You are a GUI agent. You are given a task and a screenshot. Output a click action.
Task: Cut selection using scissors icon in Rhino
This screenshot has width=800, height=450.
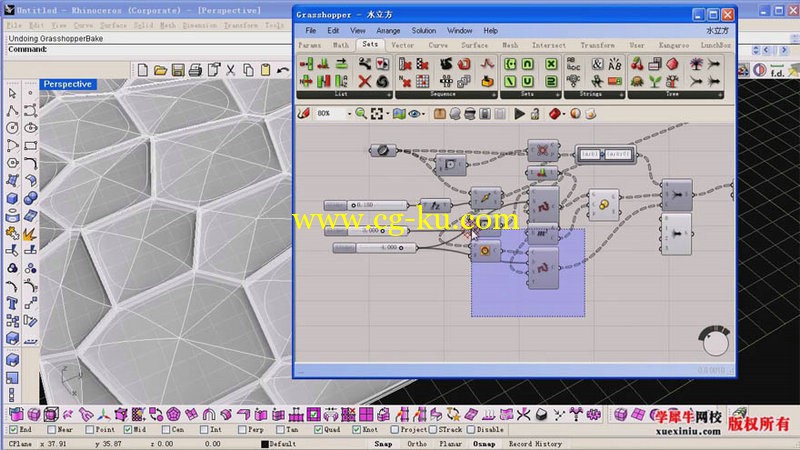tap(231, 70)
